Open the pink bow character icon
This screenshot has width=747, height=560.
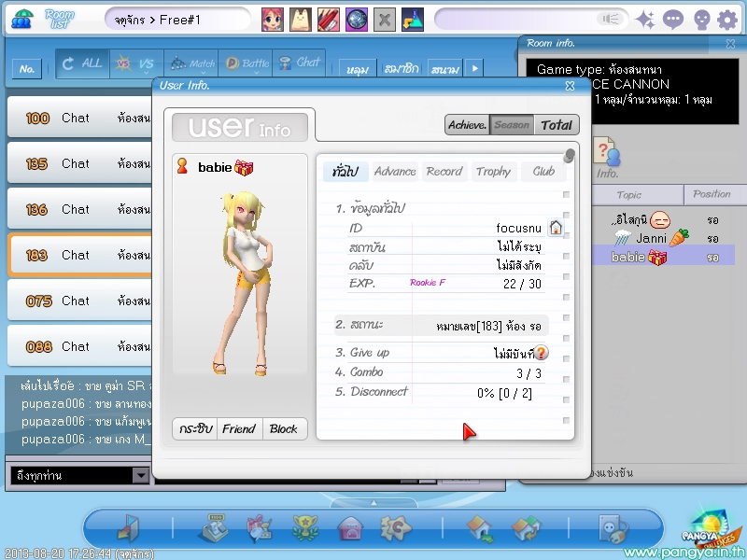point(260,528)
